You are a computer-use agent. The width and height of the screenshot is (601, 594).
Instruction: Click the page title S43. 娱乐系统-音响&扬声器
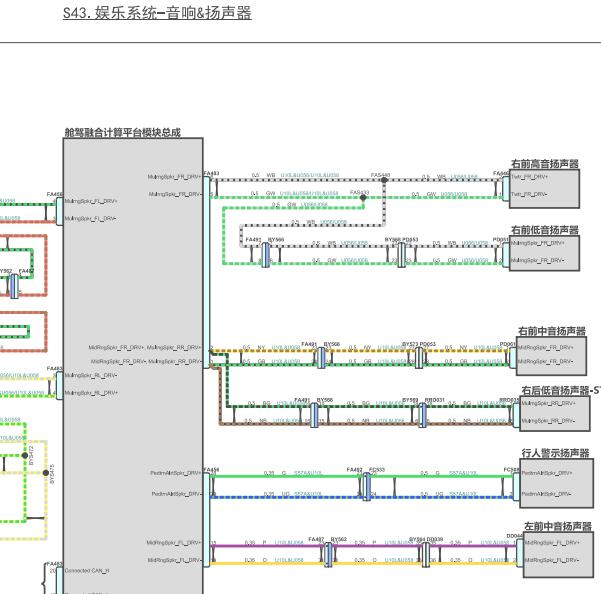(157, 13)
